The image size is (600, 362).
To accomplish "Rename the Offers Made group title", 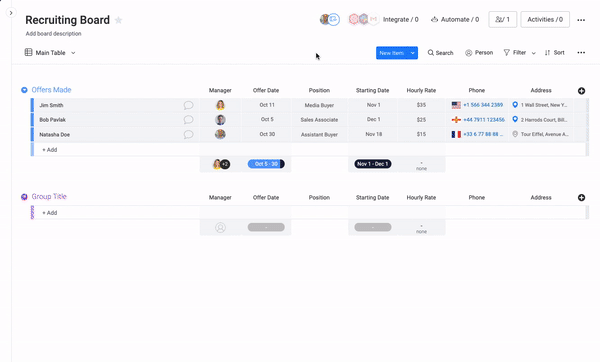I will (x=51, y=90).
